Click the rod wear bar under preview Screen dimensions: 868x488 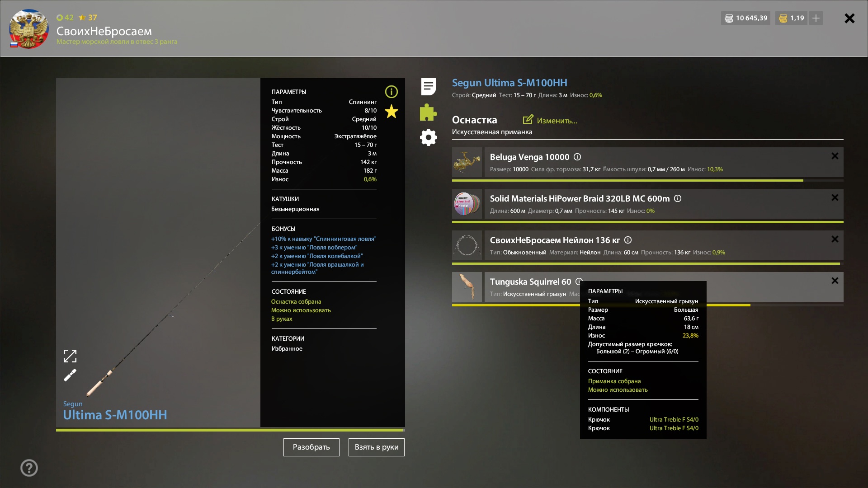coord(231,430)
